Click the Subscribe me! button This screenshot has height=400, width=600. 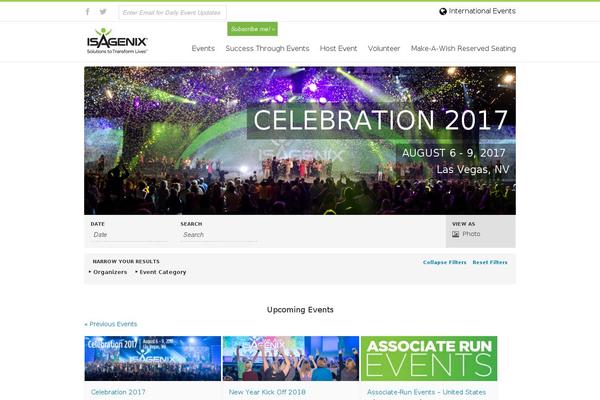(x=253, y=29)
